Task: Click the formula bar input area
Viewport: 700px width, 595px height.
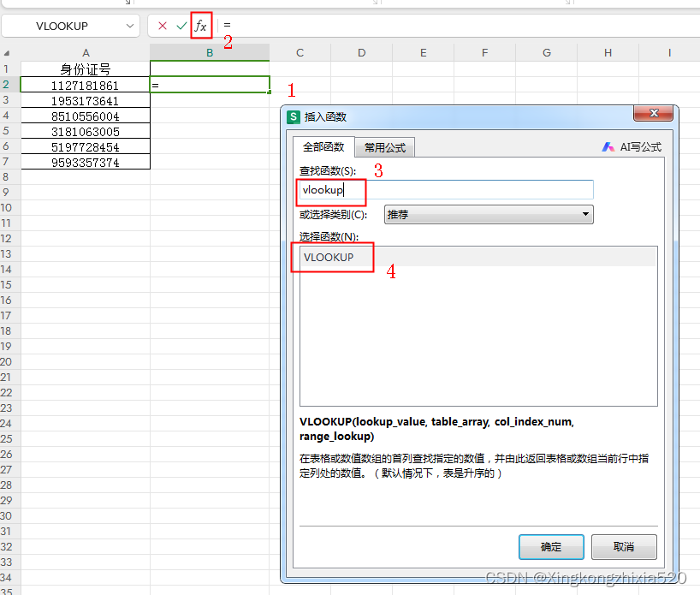Action: point(460,26)
